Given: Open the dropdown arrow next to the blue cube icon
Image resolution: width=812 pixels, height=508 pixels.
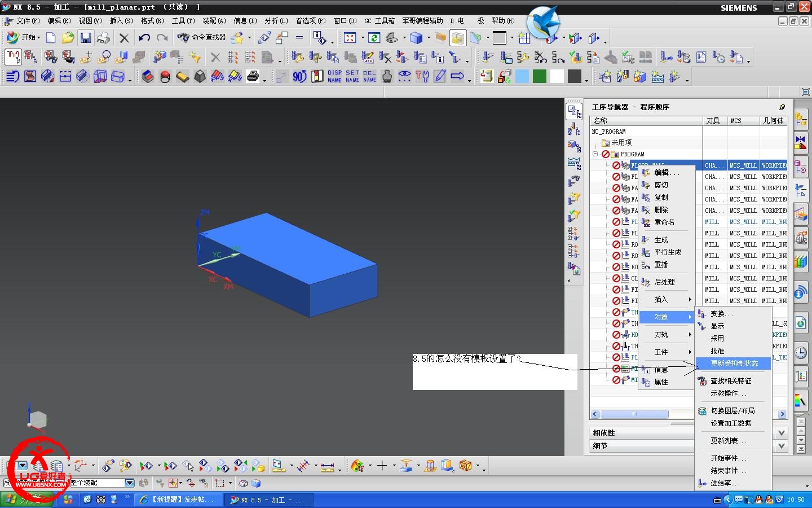Looking at the screenshot, I should point(429,38).
